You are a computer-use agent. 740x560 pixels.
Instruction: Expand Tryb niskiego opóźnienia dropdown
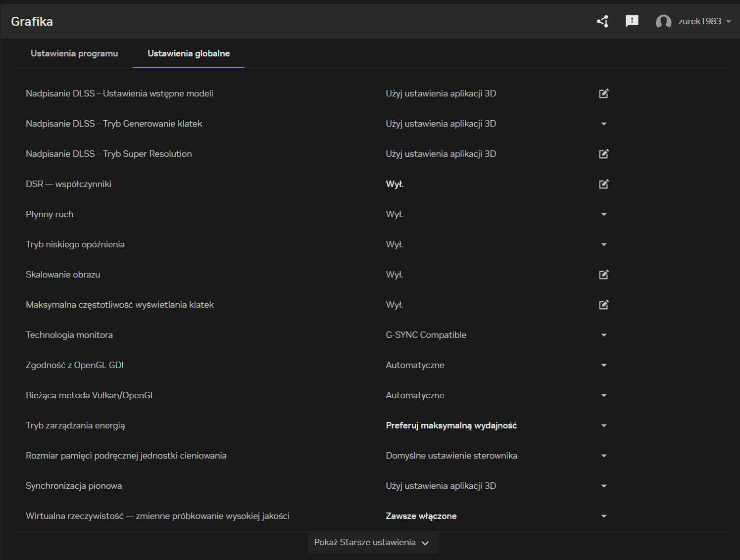[x=603, y=244]
